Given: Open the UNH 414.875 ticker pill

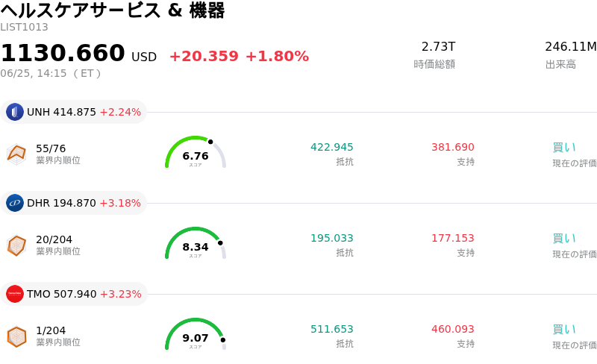Looking at the screenshot, I should 73,112.
